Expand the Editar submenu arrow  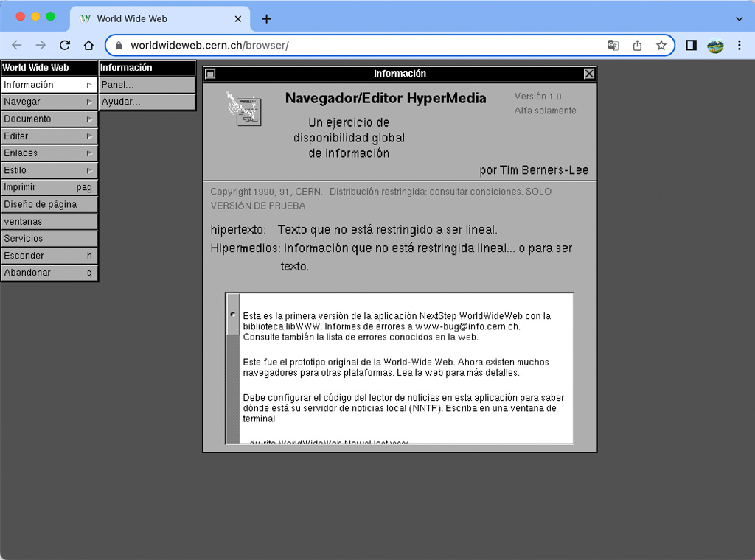[x=89, y=136]
